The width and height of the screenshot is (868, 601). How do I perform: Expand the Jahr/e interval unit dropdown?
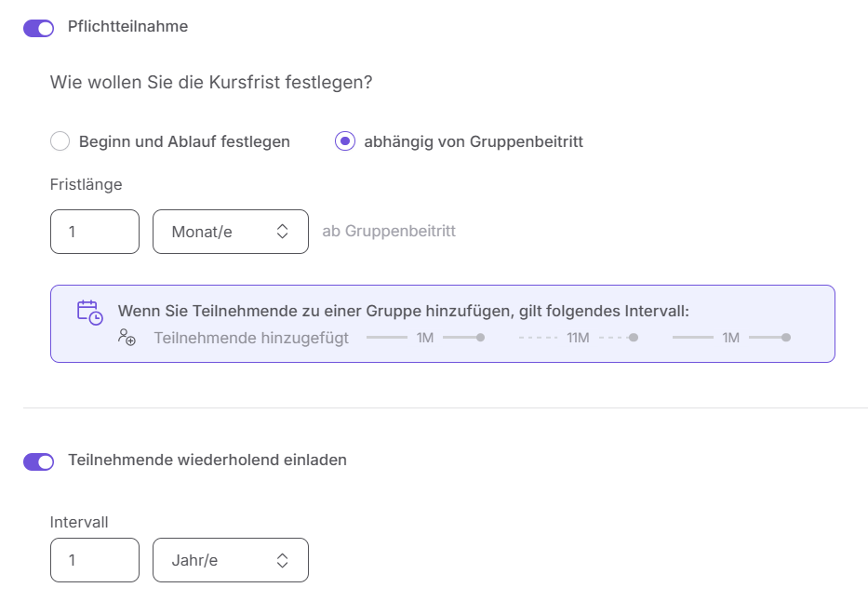[230, 560]
